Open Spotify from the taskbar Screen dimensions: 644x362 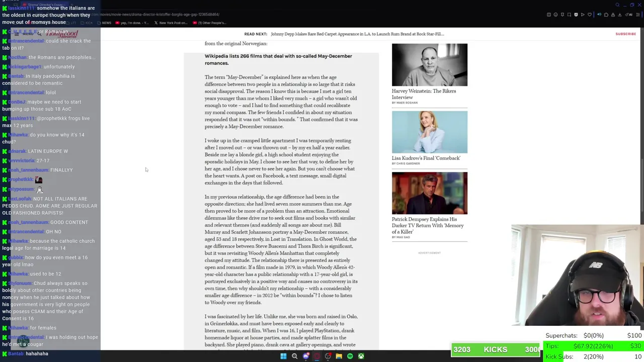click(350, 356)
